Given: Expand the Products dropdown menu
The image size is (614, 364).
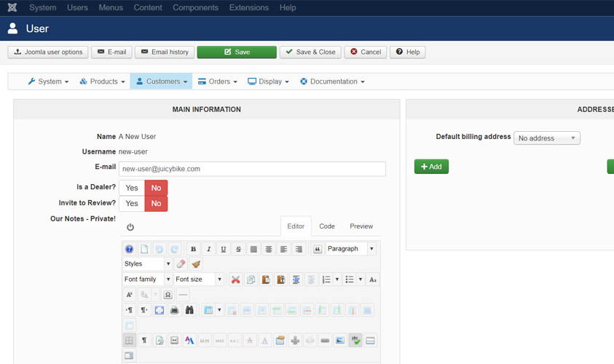Looking at the screenshot, I should 102,82.
